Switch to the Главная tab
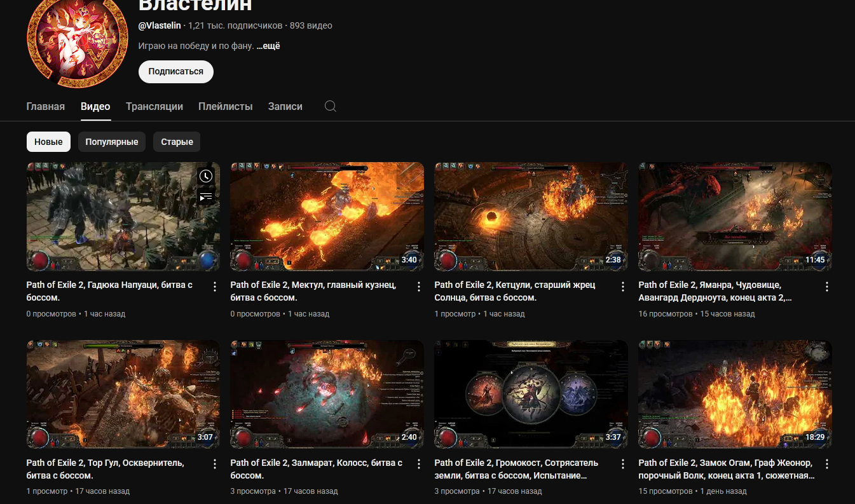Viewport: 855px width, 504px height. (46, 106)
